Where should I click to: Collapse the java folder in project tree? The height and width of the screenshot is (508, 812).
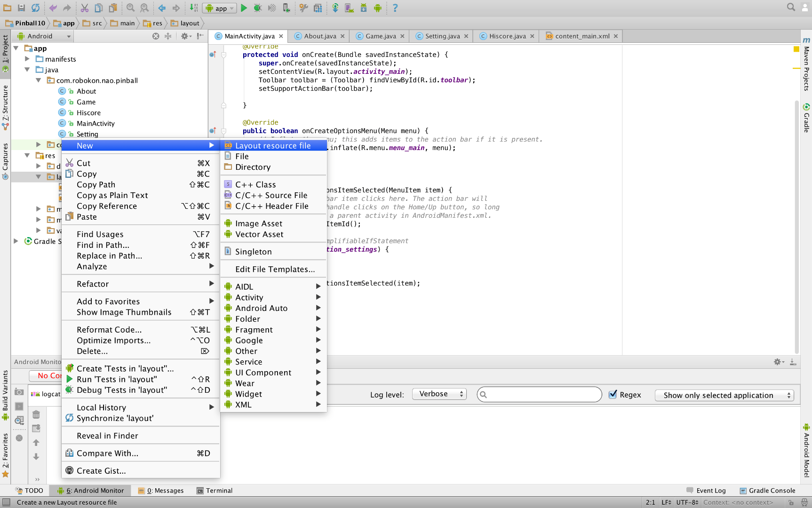pos(27,70)
